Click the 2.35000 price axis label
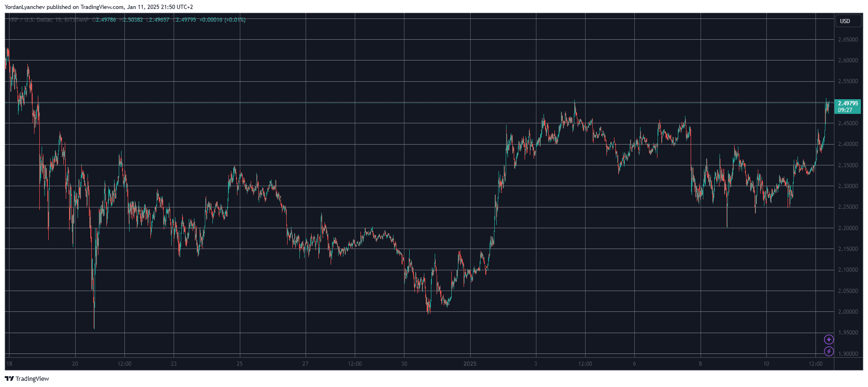The width and height of the screenshot is (868, 387). pyautogui.click(x=848, y=165)
